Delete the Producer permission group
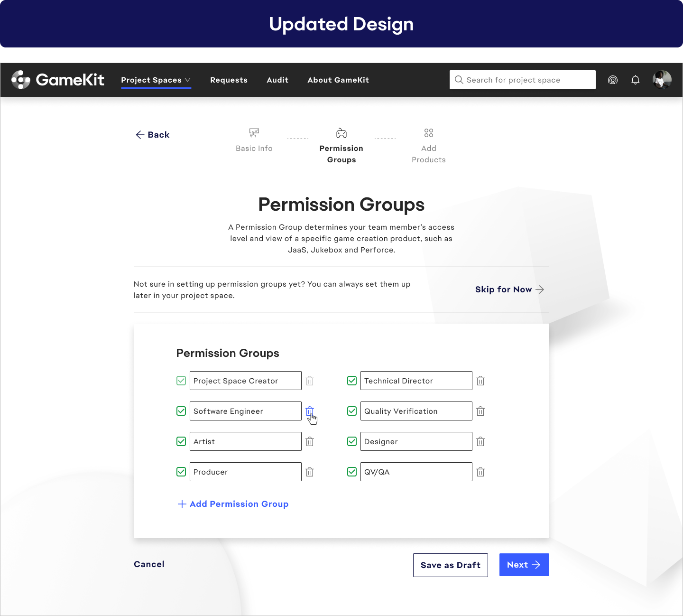Image resolution: width=683 pixels, height=616 pixels. pos(310,472)
